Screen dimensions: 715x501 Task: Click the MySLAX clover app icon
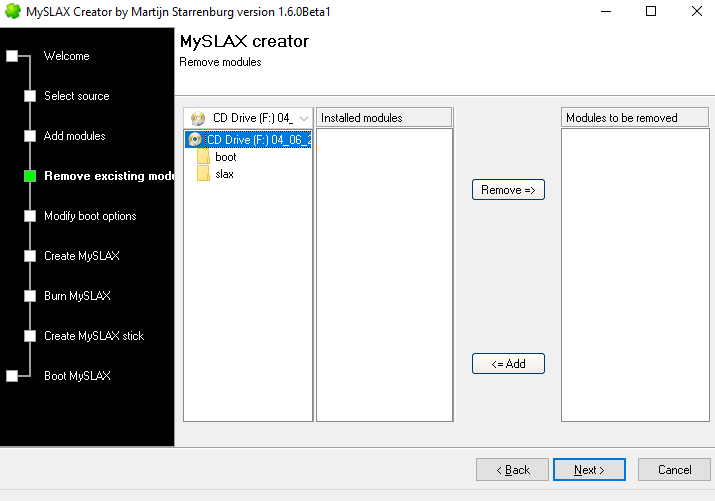point(13,11)
